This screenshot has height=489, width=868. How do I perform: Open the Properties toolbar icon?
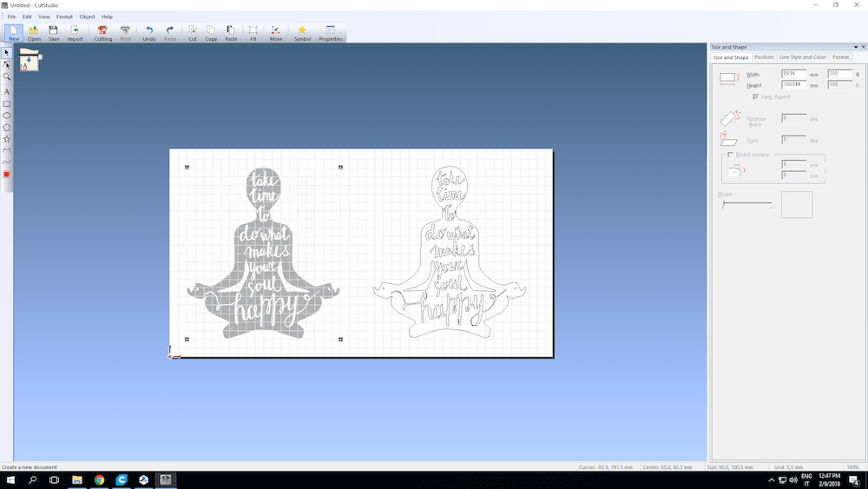click(331, 33)
